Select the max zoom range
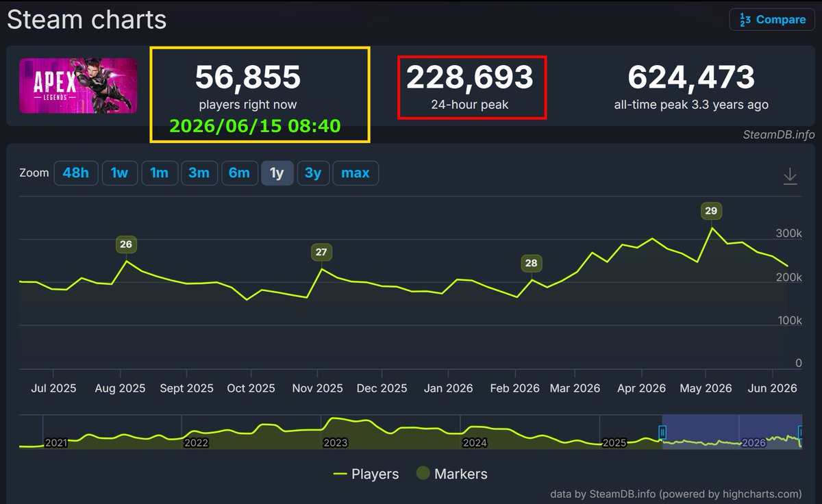This screenshot has width=822, height=504. 356,173
